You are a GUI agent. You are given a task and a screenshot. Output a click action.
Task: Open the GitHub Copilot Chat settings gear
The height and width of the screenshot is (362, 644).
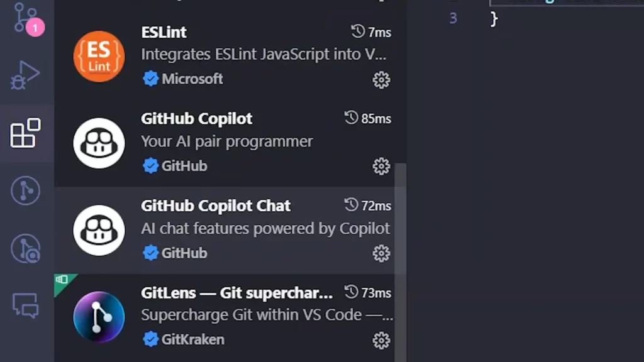click(x=381, y=253)
